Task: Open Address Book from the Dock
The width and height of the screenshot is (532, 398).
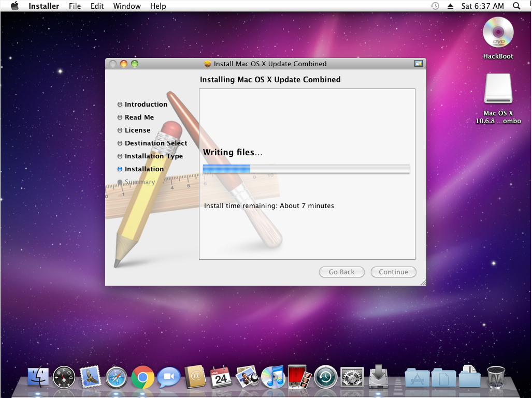Action: coord(195,377)
